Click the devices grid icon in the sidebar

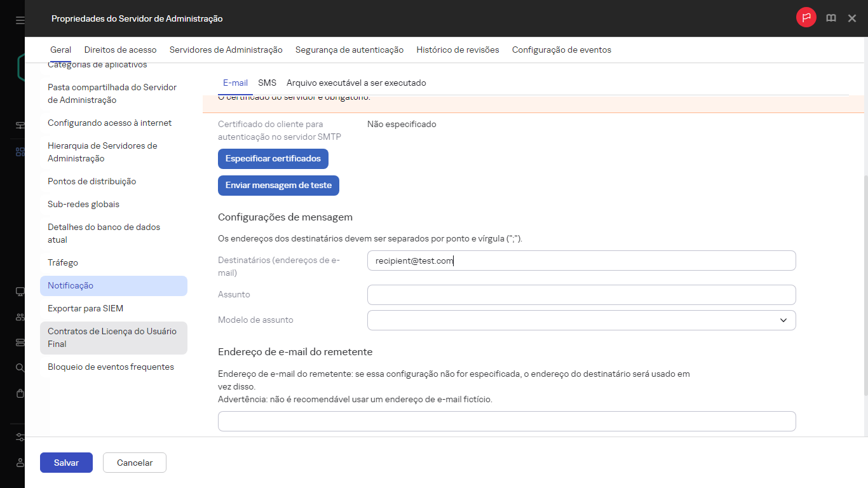click(x=18, y=151)
